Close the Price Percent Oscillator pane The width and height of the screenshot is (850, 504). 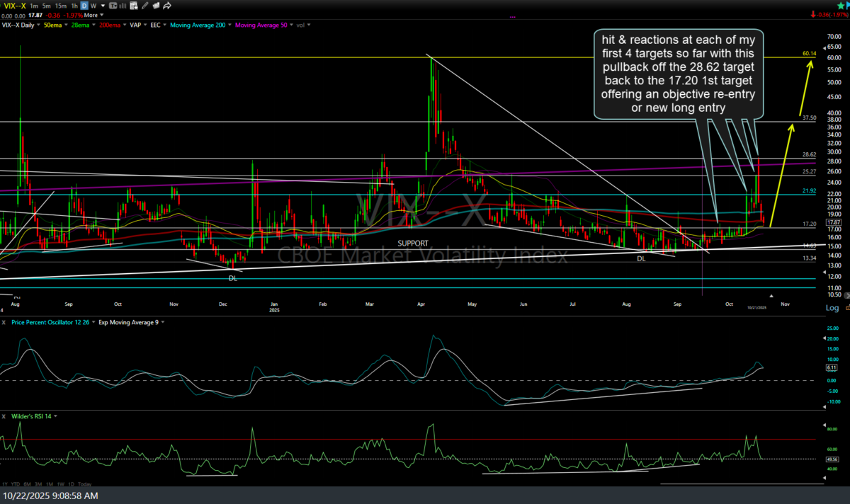4,322
